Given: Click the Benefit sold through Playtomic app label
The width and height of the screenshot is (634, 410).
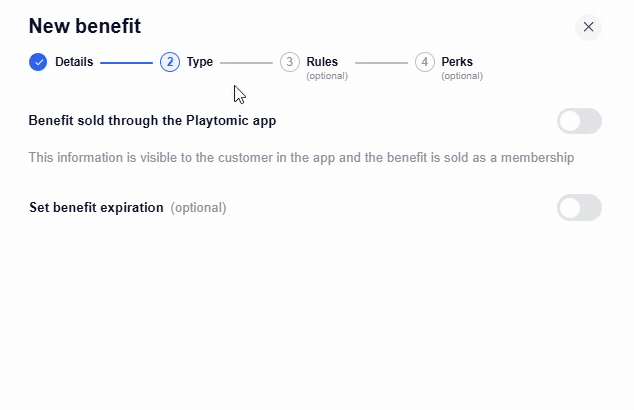Looking at the screenshot, I should pos(152,121).
